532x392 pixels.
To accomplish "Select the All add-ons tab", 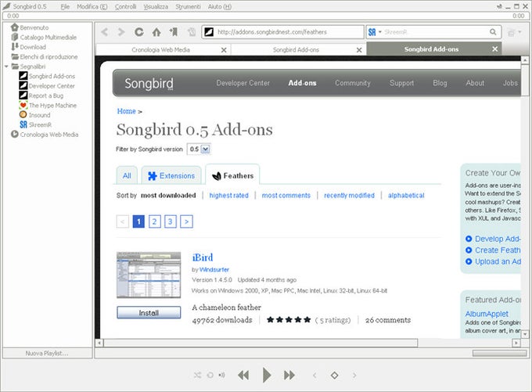I will [127, 175].
